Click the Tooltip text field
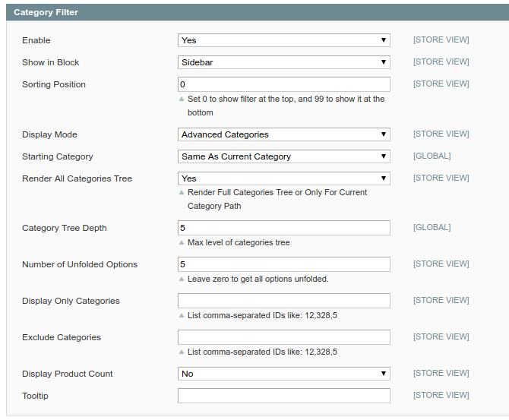This screenshot has width=509, height=420. tap(283, 396)
